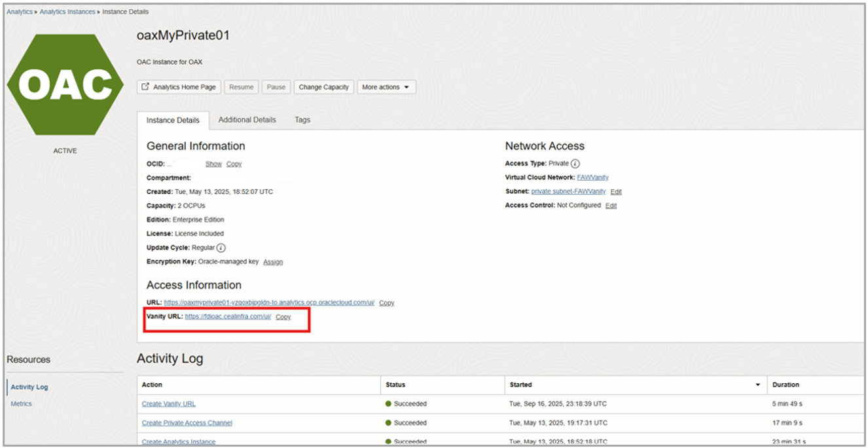Open the Analytics Home Page button

tap(179, 87)
